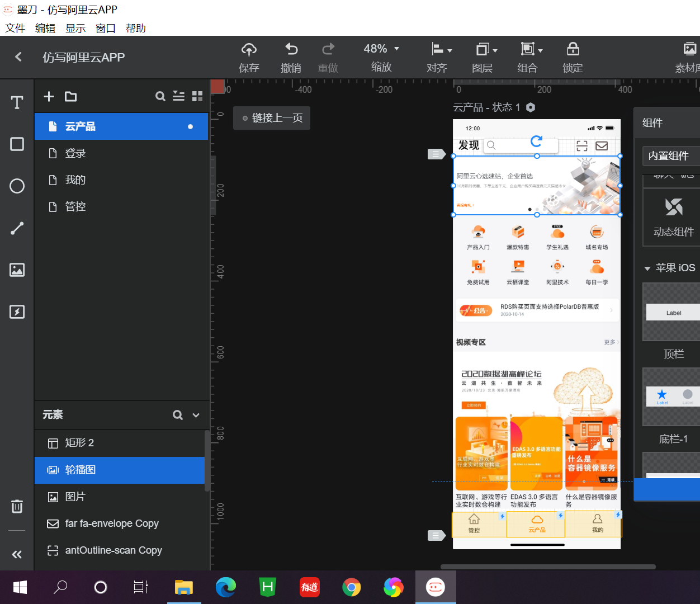Select the Line tool
700x604 pixels.
17,228
